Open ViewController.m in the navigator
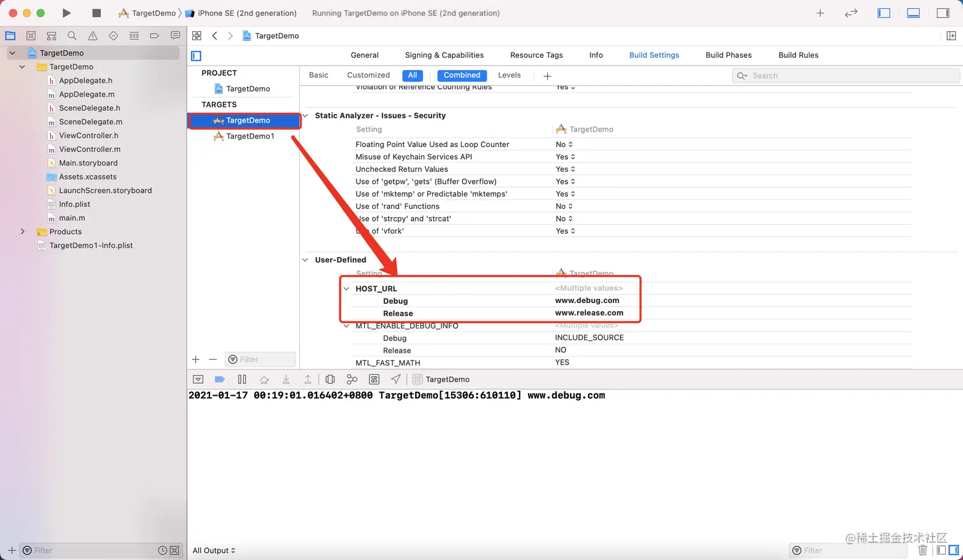The image size is (963, 560). (x=90, y=150)
